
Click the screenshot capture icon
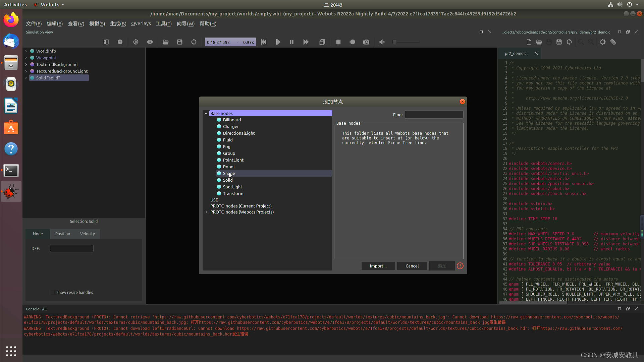pyautogui.click(x=367, y=42)
